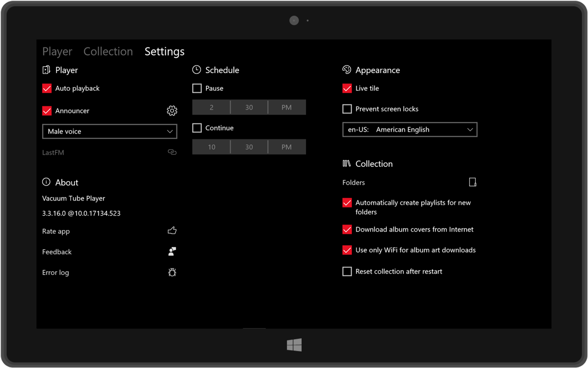This screenshot has width=588, height=368.
Task: Select Continue time PM field
Action: (x=287, y=147)
